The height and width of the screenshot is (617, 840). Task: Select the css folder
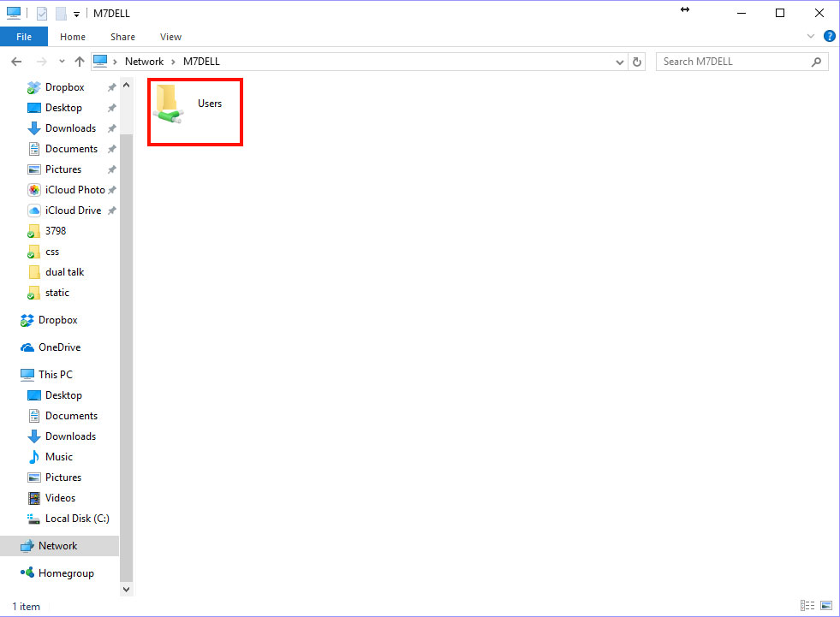52,252
